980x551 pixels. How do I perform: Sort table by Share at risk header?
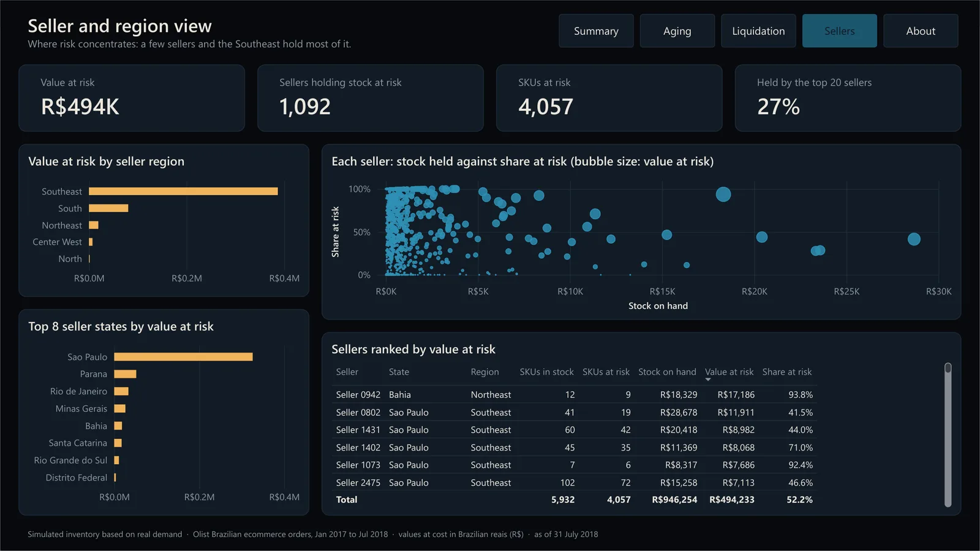click(787, 372)
